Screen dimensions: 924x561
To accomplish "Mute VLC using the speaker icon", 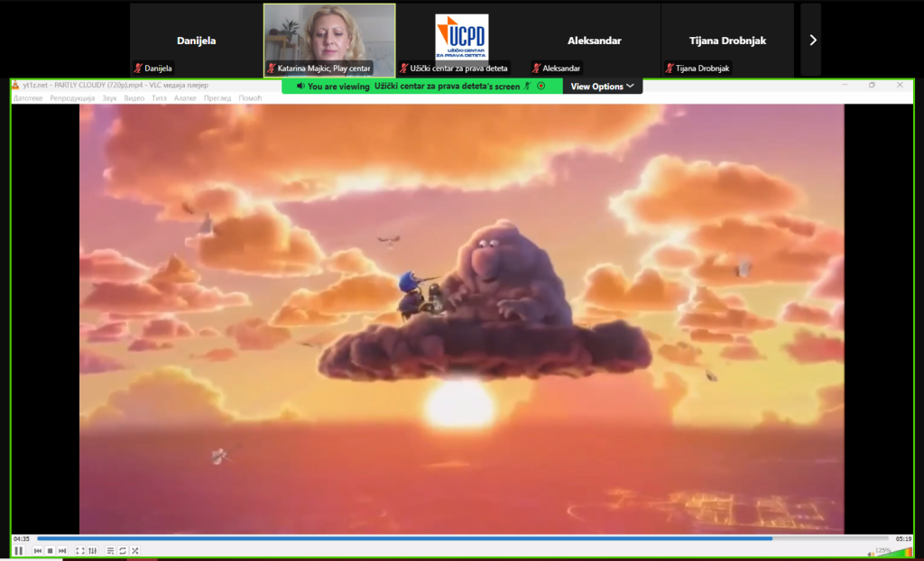I will click(872, 553).
